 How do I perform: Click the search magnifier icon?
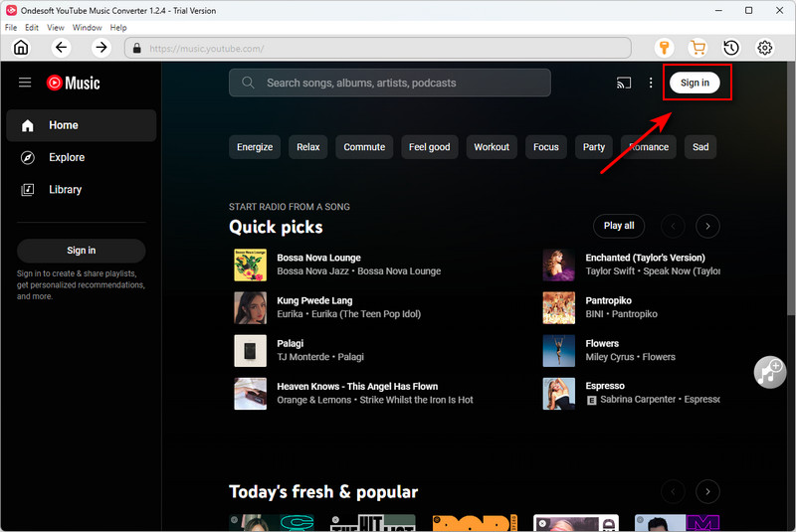click(x=248, y=83)
